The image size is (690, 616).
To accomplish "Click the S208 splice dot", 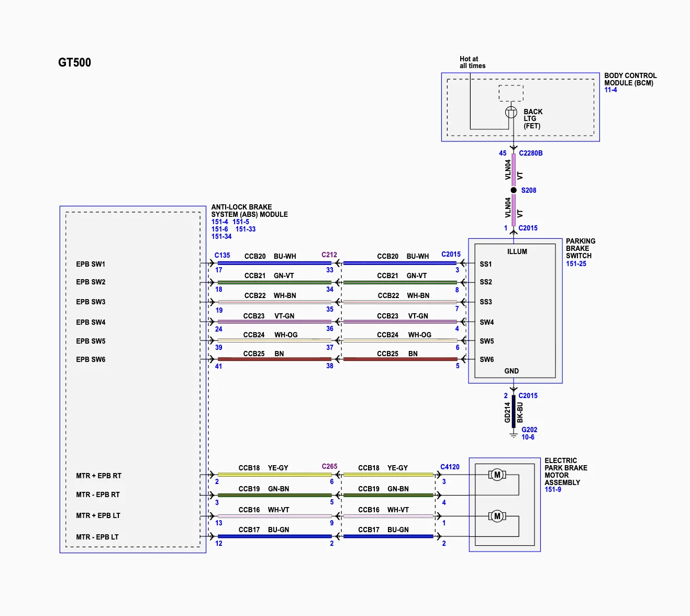I will [x=514, y=190].
